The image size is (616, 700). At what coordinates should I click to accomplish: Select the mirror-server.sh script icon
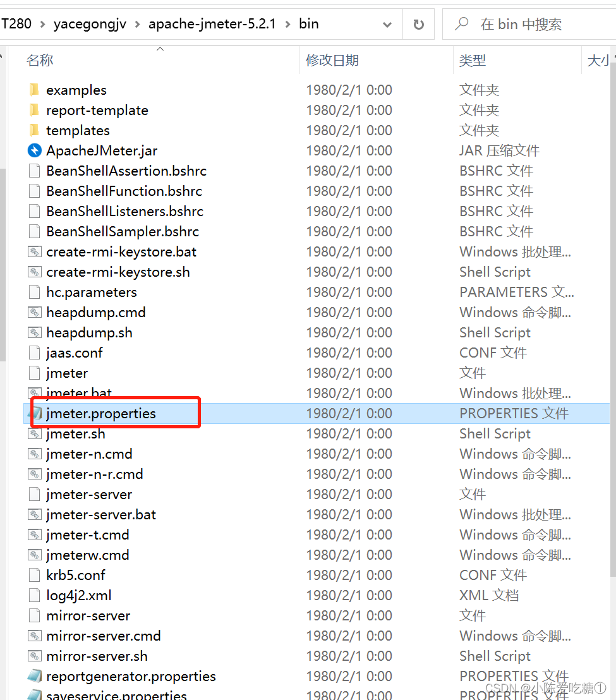pyautogui.click(x=34, y=656)
